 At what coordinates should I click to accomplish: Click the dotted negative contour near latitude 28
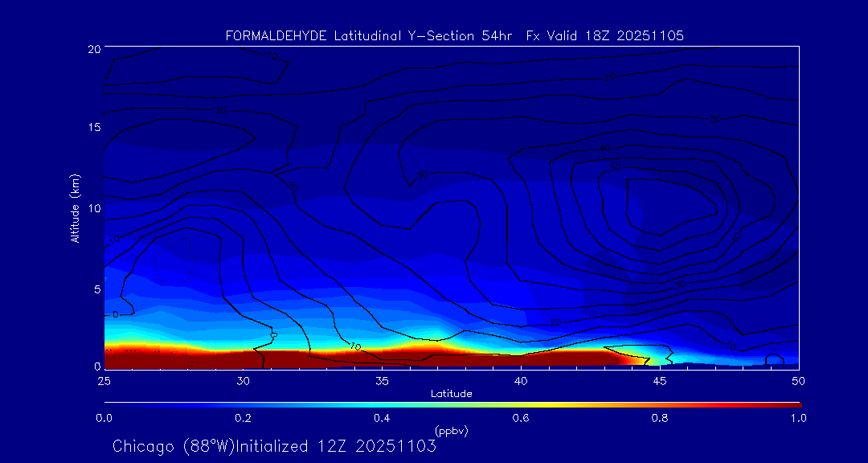[175, 260]
